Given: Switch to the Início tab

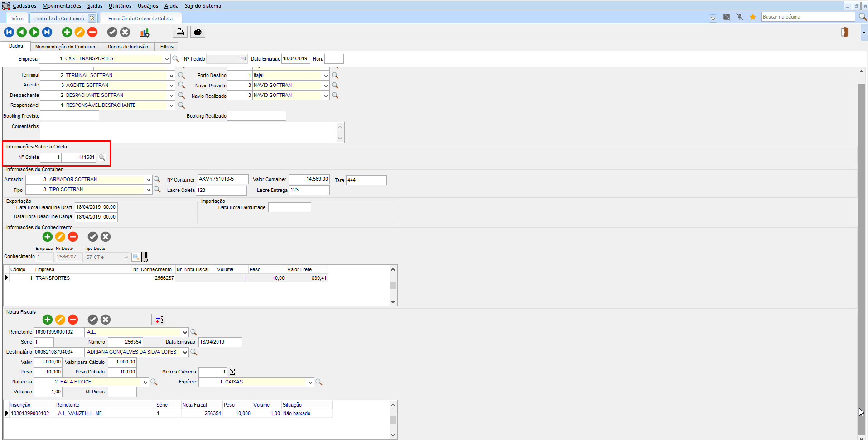Looking at the screenshot, I should click(x=17, y=19).
